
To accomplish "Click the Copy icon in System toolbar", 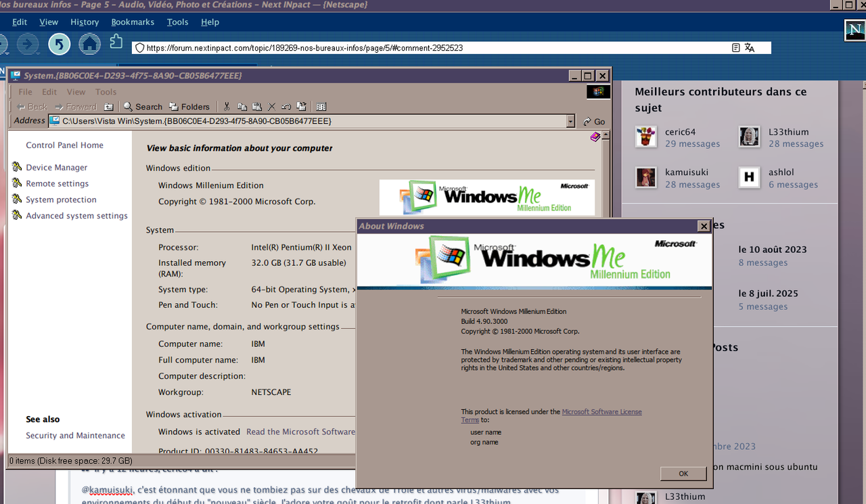I will click(x=242, y=107).
